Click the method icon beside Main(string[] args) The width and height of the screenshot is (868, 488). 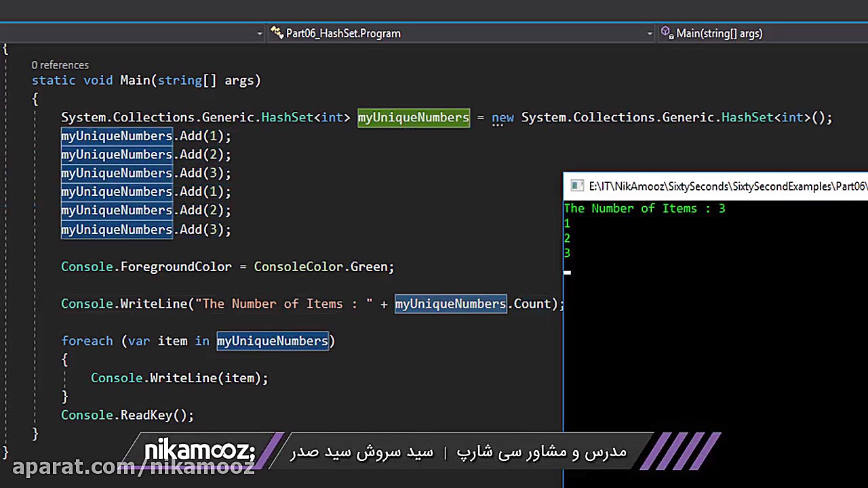[667, 33]
